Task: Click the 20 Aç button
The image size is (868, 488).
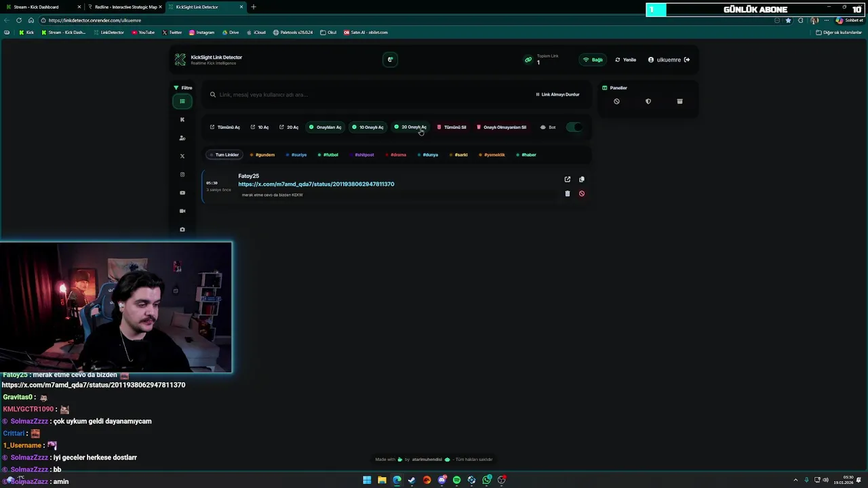Action: point(289,127)
